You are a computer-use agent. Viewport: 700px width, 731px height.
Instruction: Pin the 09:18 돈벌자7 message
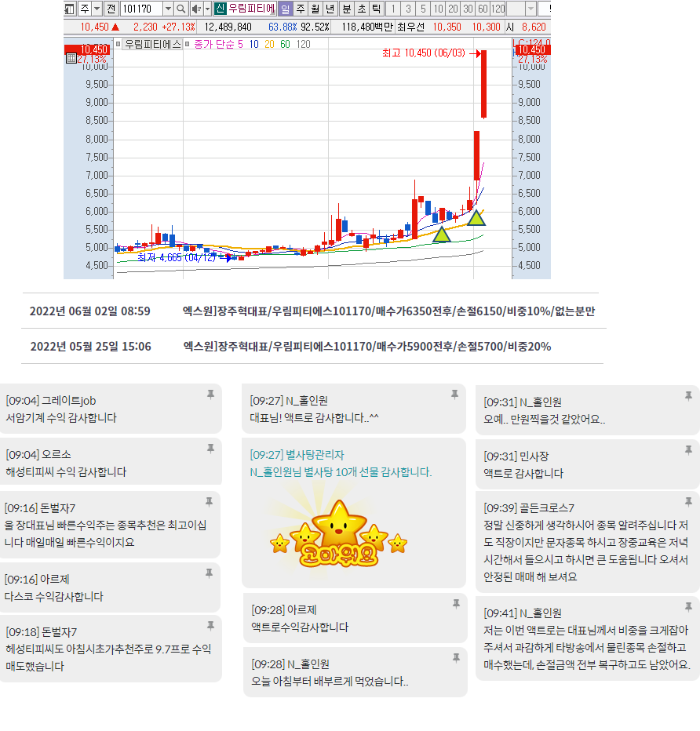tap(211, 626)
